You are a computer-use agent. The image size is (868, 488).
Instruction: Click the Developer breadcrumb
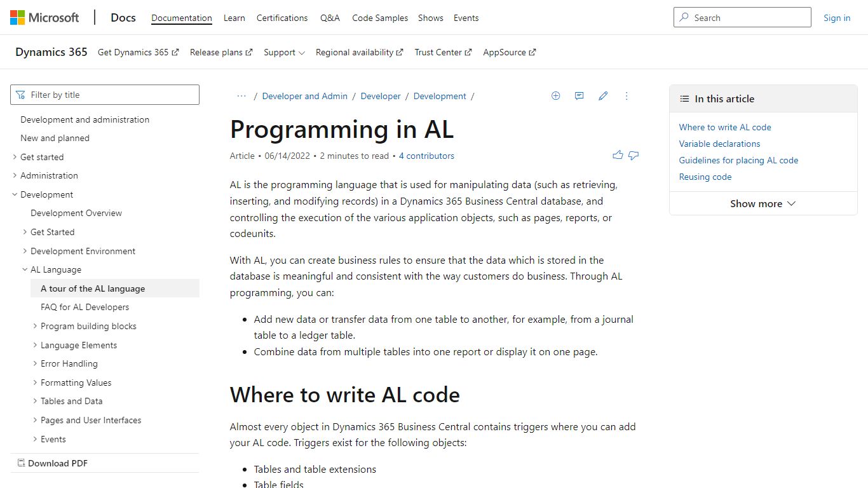[x=381, y=96]
